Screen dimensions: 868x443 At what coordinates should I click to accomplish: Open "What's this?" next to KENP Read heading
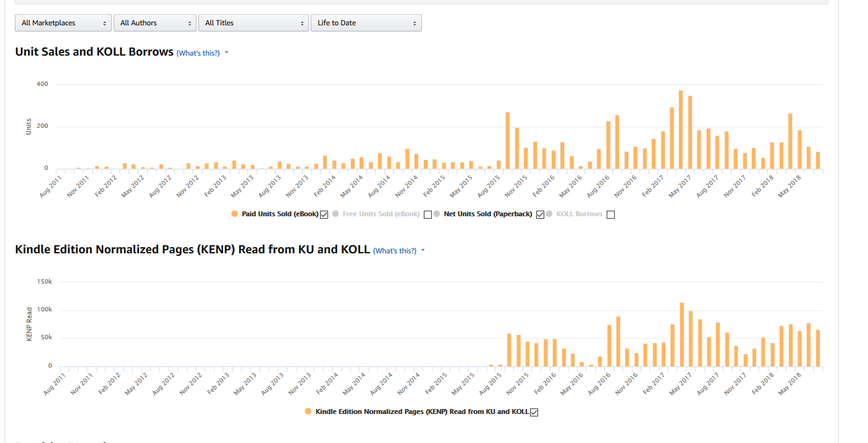point(395,251)
